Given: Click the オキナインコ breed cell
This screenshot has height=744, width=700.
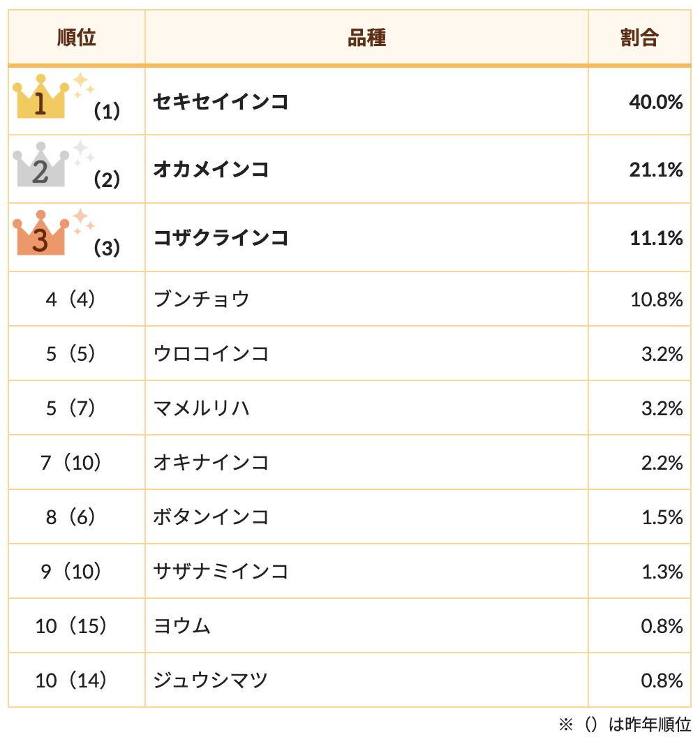Looking at the screenshot, I should pyautogui.click(x=211, y=463).
